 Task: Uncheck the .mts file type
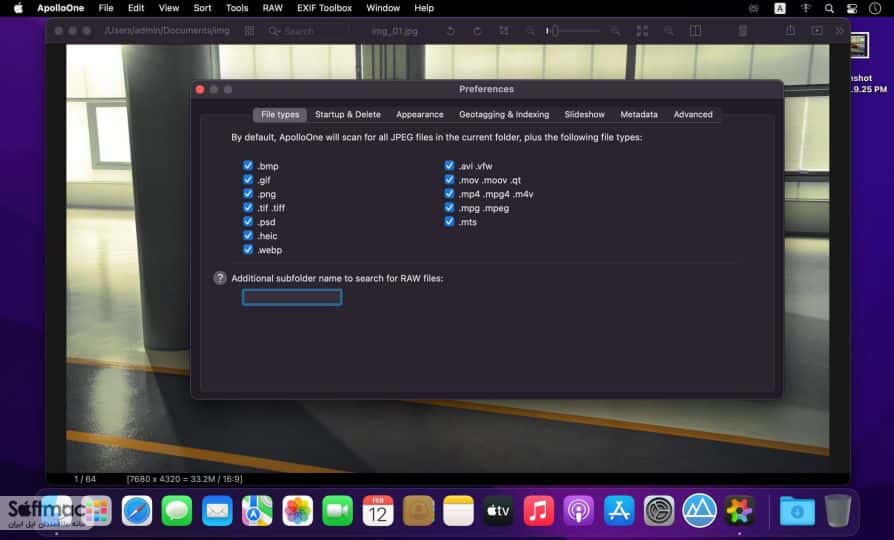point(449,221)
